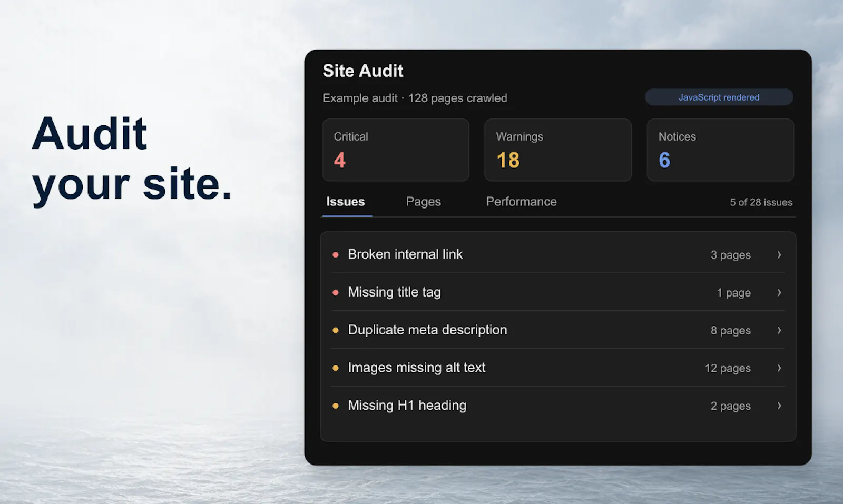Switch to the Issues tab

346,202
